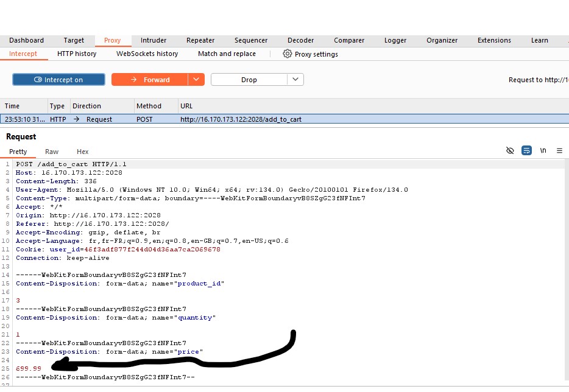Forward the intercepted request
Viewport: 569px width, 392px height.
pyautogui.click(x=149, y=79)
